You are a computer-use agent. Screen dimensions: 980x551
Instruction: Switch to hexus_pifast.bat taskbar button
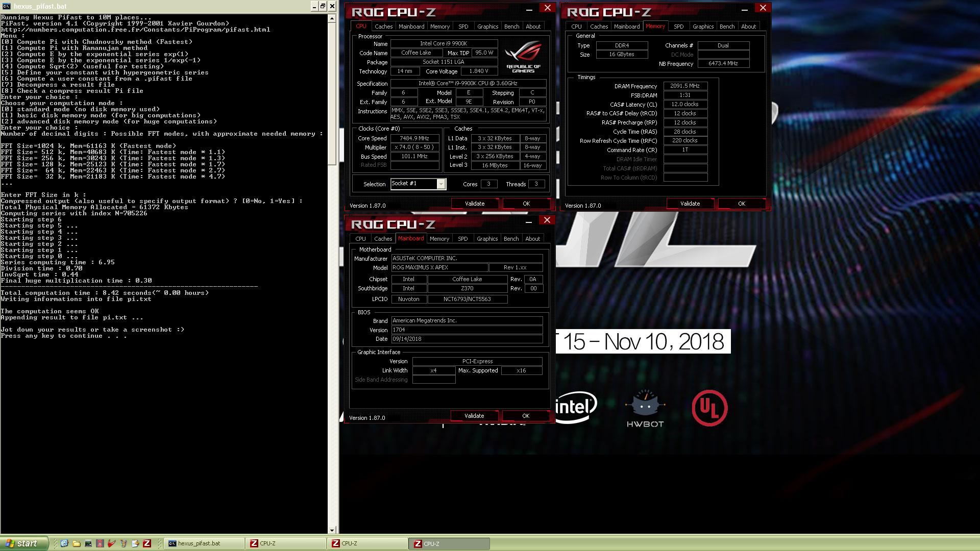point(204,543)
